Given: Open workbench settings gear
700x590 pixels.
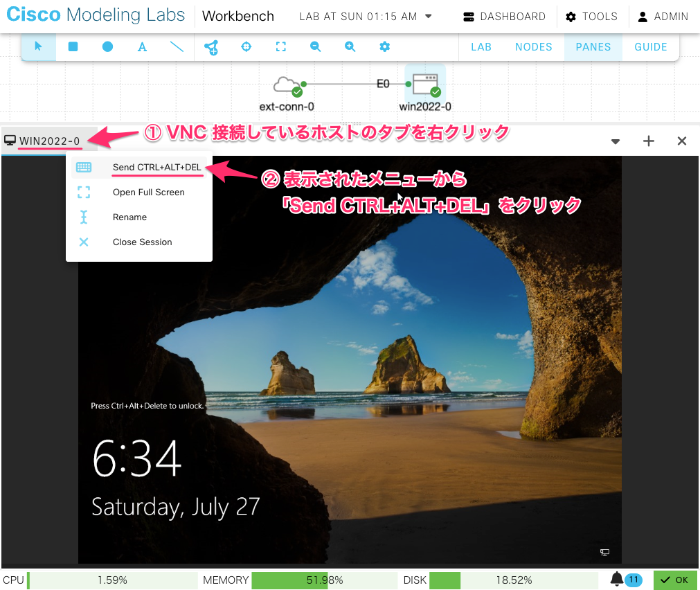Looking at the screenshot, I should click(x=384, y=46).
